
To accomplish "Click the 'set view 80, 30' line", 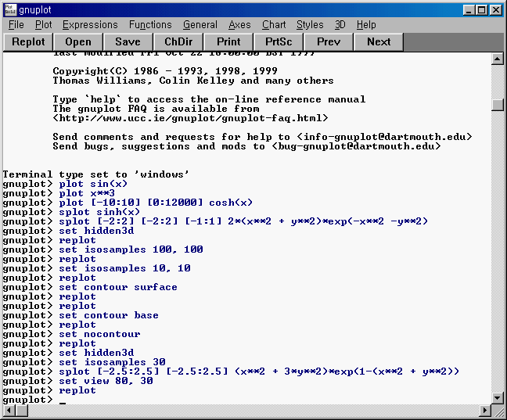I will (106, 381).
